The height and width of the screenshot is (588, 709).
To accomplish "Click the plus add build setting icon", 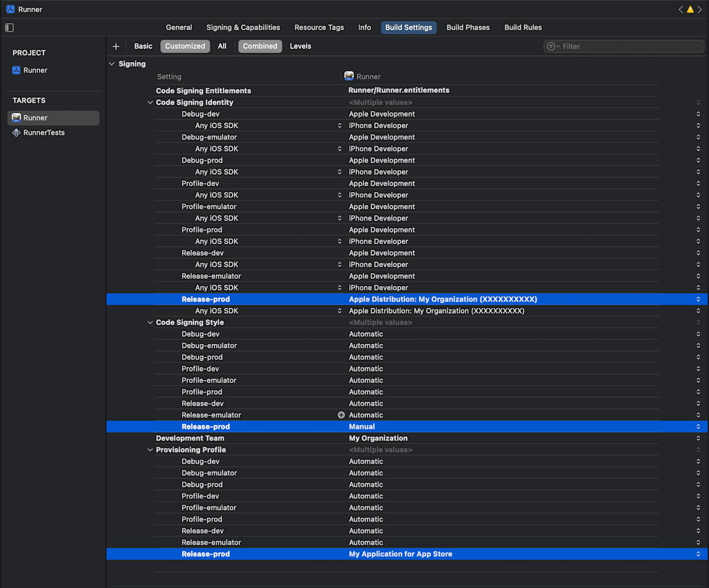I will pyautogui.click(x=116, y=46).
